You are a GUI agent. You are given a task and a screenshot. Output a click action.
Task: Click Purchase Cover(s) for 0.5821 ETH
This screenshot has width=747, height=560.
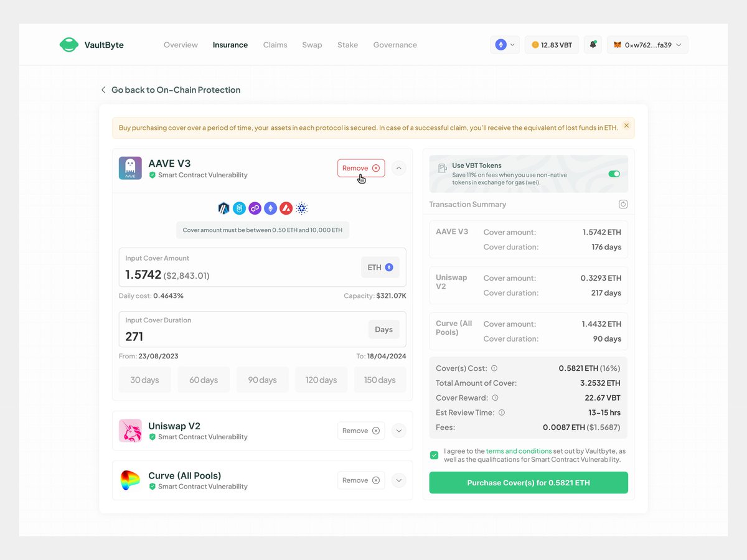pos(529,483)
